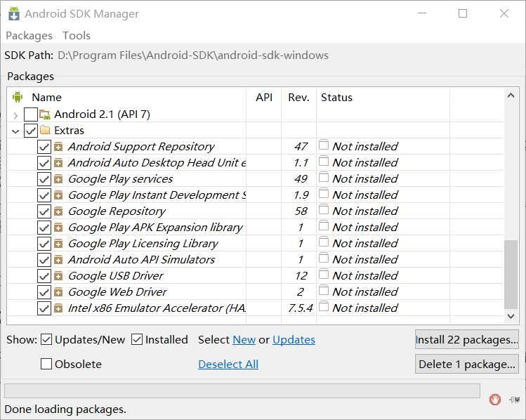Select Android Auto API Simulators row name
The width and height of the screenshot is (526, 420).
click(x=141, y=260)
